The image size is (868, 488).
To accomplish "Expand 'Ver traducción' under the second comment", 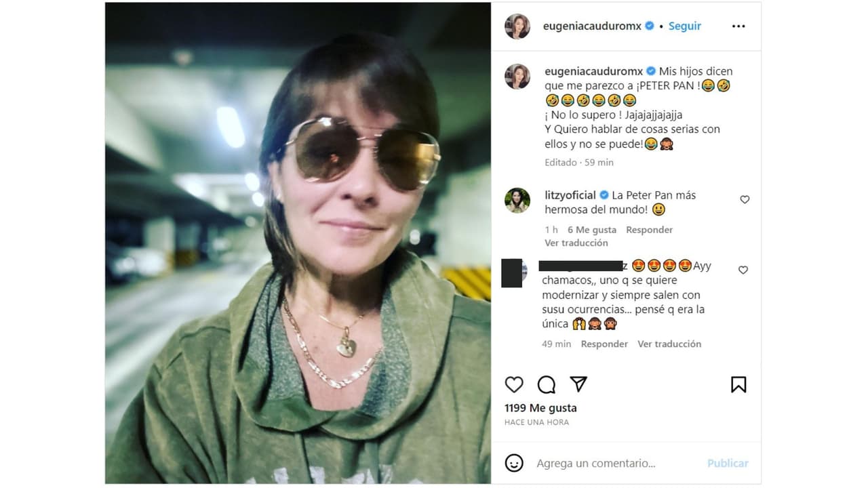I will pyautogui.click(x=669, y=344).
